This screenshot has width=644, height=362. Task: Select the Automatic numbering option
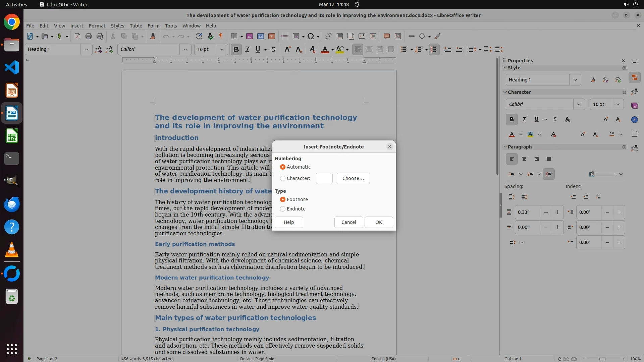283,167
